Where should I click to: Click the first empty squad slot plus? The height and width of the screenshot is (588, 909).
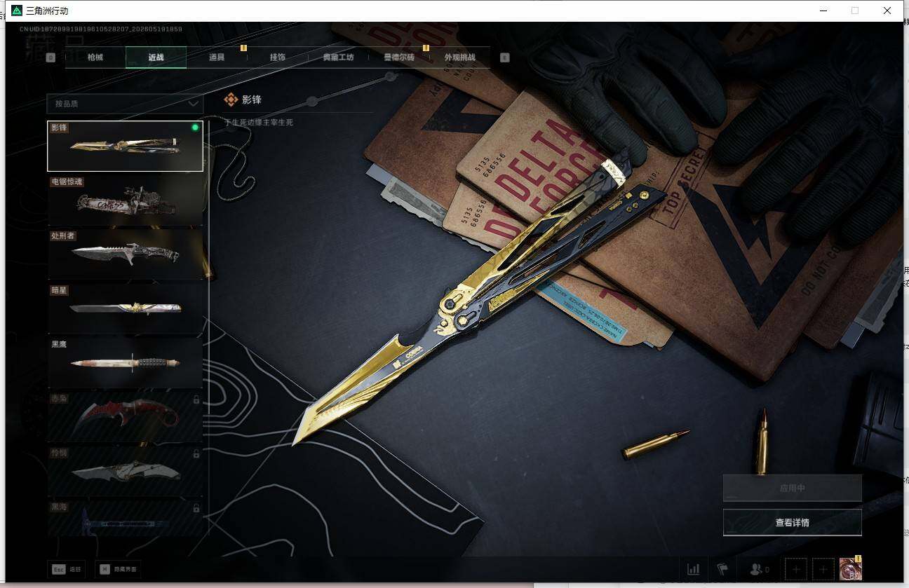click(x=796, y=570)
